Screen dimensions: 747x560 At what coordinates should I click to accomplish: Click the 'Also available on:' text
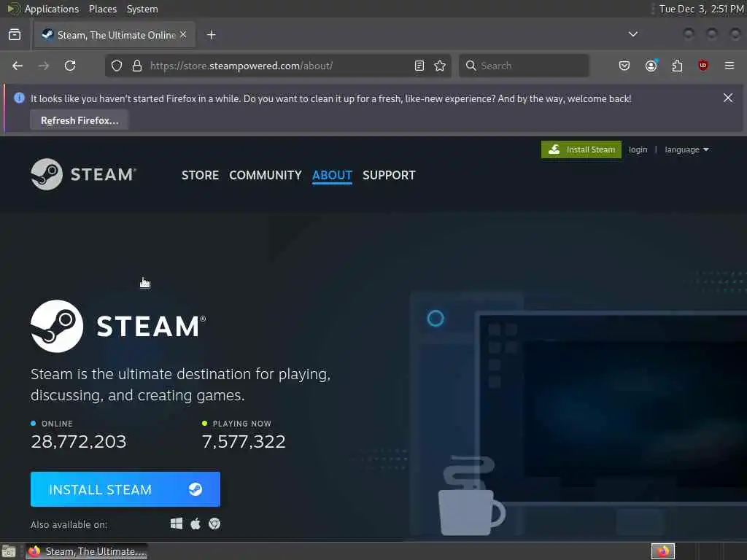[x=69, y=524]
